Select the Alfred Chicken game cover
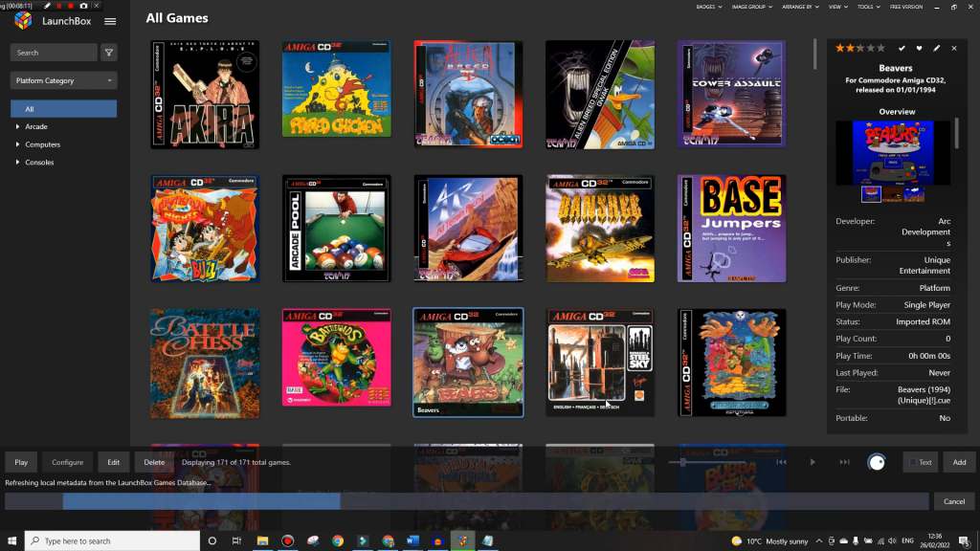This screenshot has width=980, height=551. coord(336,89)
